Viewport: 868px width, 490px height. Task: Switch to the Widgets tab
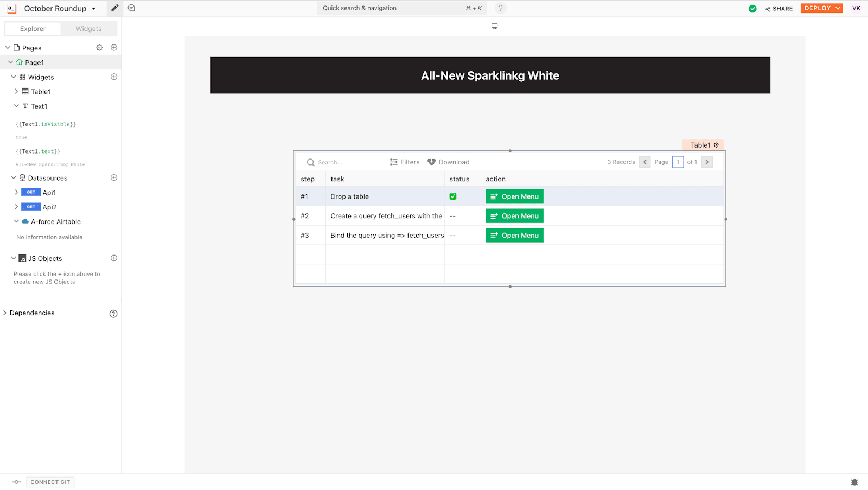tap(88, 29)
